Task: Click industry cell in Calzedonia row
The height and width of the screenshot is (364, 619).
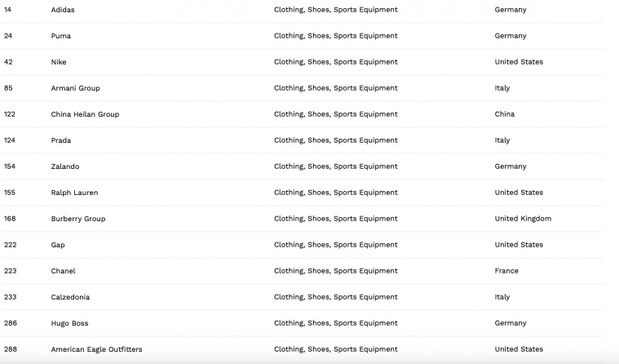Action: [336, 297]
